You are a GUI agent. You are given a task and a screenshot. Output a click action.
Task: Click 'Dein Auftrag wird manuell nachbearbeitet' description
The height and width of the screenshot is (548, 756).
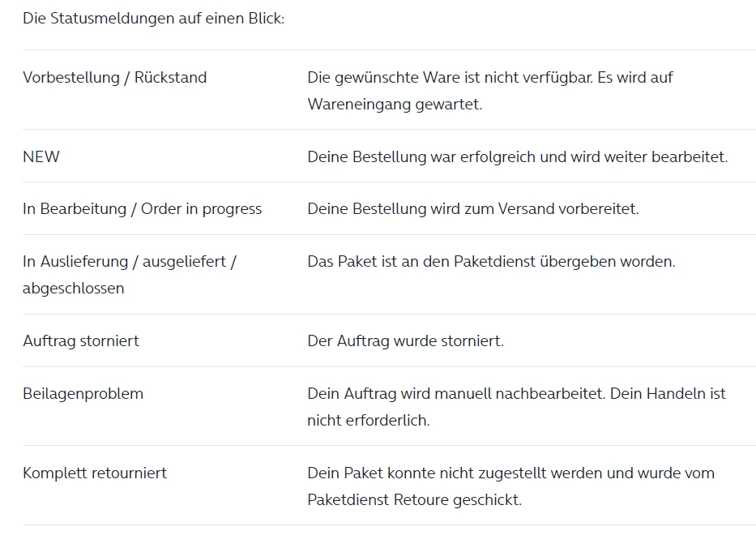pos(456,394)
